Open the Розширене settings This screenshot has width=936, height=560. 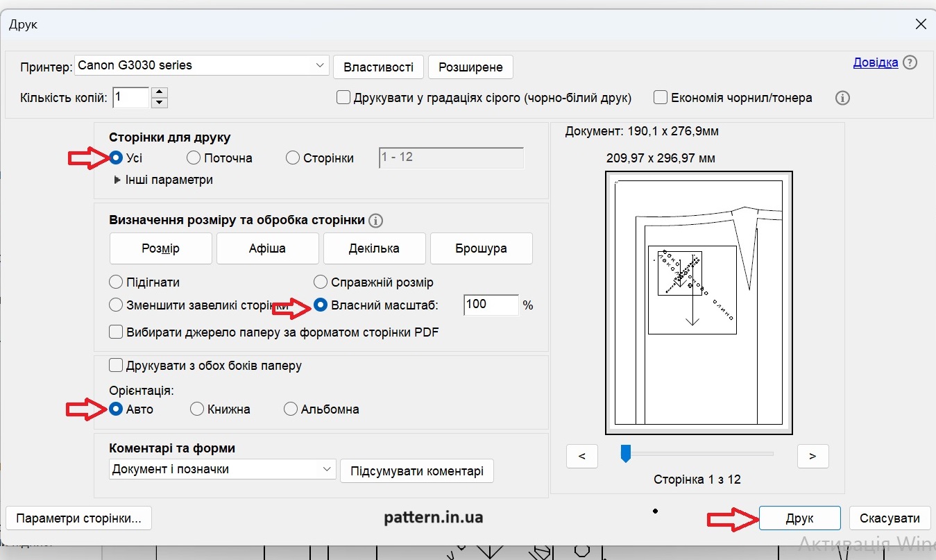point(470,67)
